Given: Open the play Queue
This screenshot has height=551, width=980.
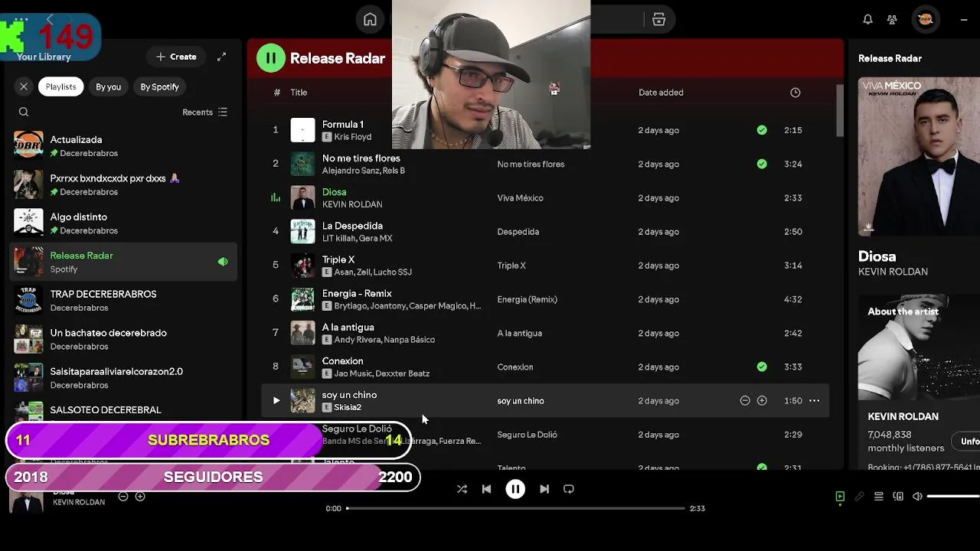Looking at the screenshot, I should (x=879, y=497).
